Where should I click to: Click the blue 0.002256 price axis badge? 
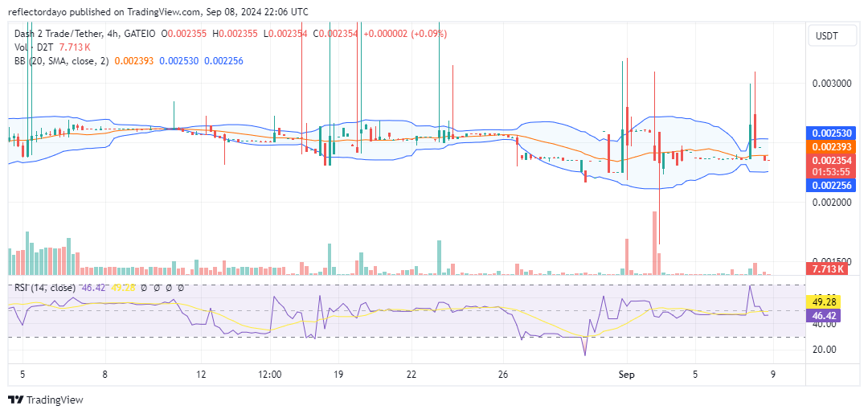(x=832, y=186)
